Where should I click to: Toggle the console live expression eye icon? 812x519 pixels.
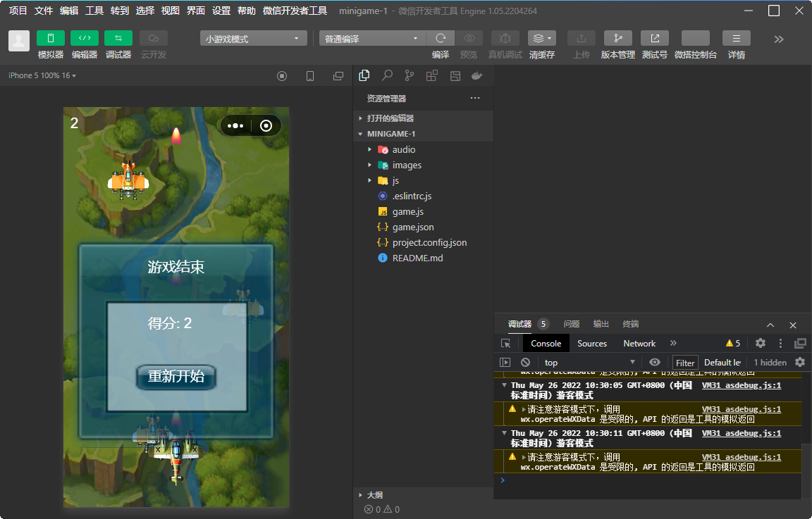pyautogui.click(x=655, y=362)
